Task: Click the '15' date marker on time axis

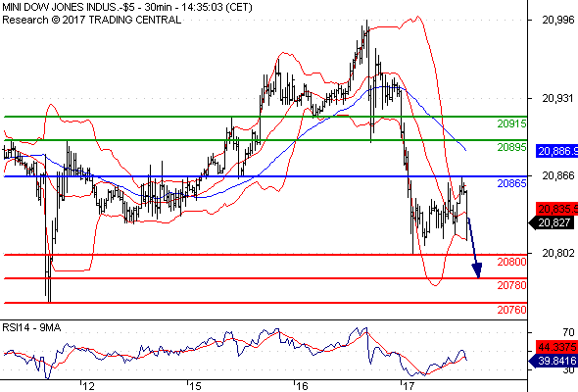Action: coord(195,386)
